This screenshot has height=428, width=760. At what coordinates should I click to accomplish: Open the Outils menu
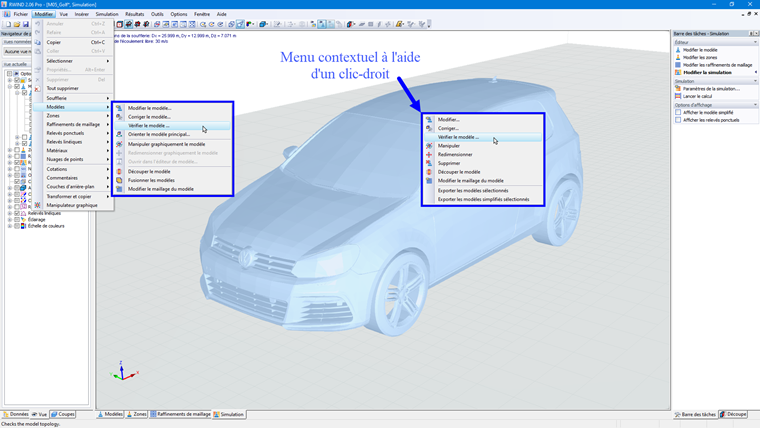coord(157,14)
